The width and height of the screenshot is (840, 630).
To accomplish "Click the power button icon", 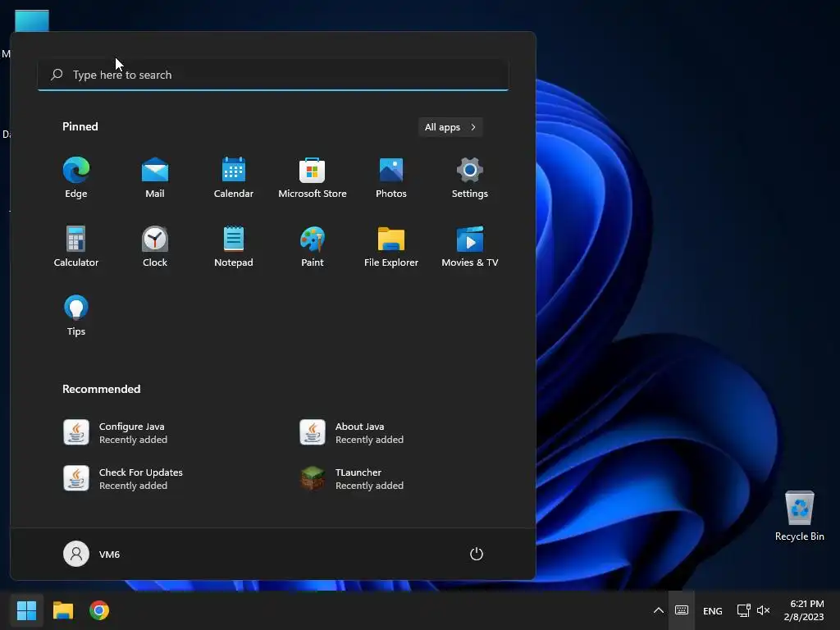I will 477,554.
